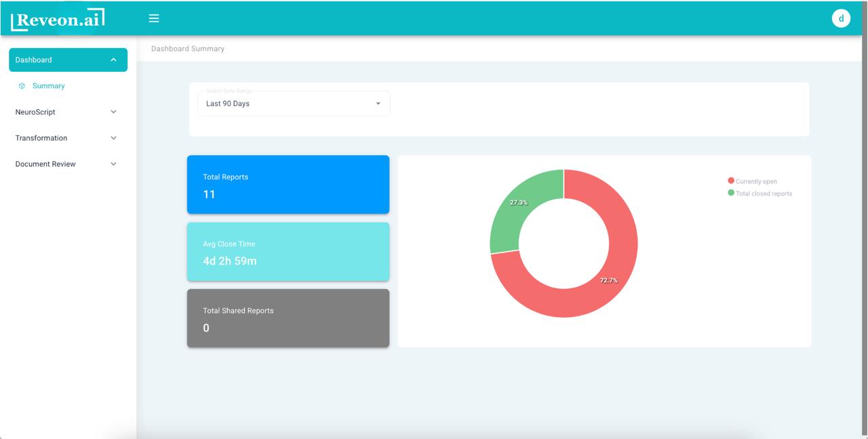This screenshot has width=868, height=439.
Task: Open the Transformation menu item
Action: click(41, 138)
